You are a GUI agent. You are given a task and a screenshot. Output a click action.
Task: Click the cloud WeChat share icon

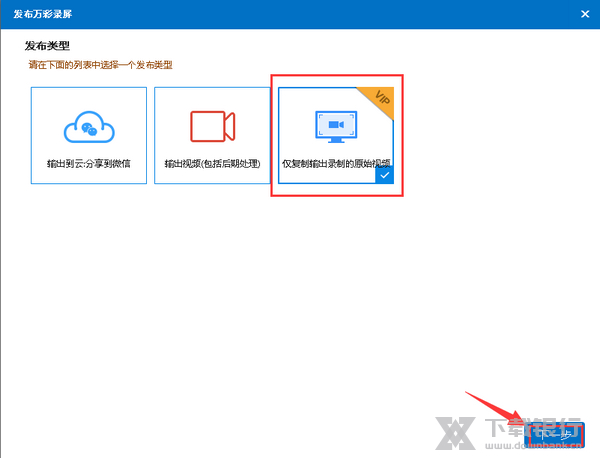[89, 126]
